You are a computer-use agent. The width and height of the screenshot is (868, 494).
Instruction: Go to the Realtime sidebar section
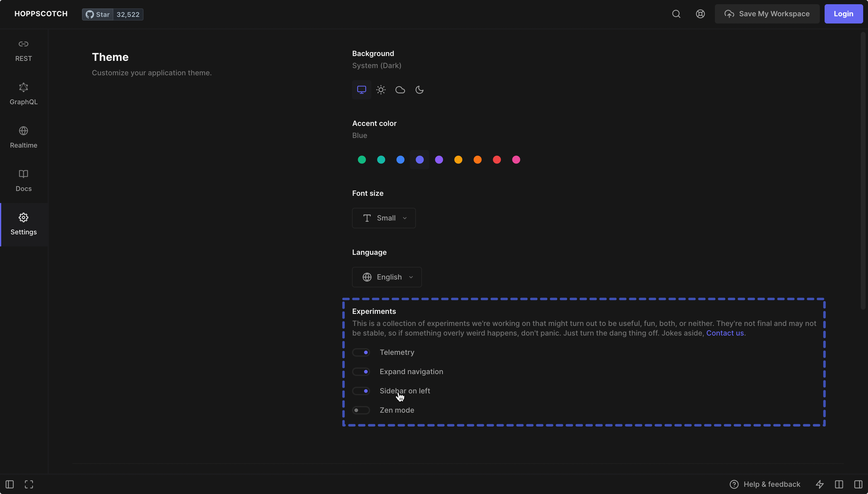click(24, 137)
